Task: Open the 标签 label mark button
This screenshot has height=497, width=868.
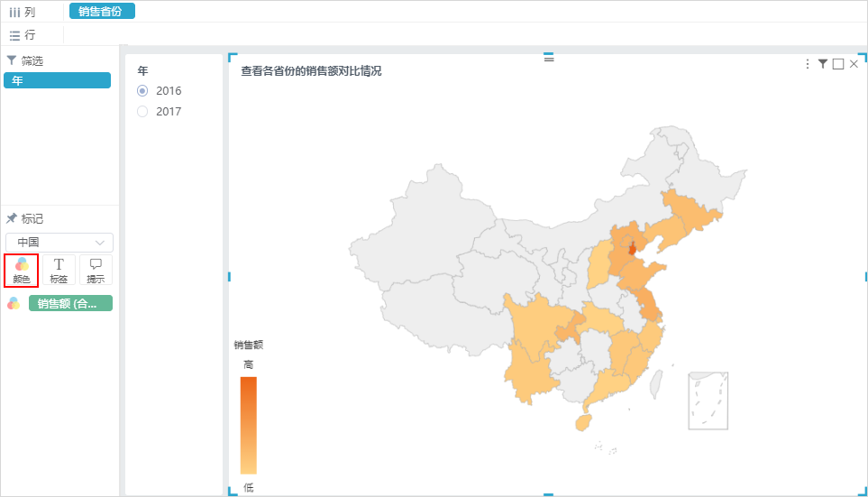Action: 59,271
